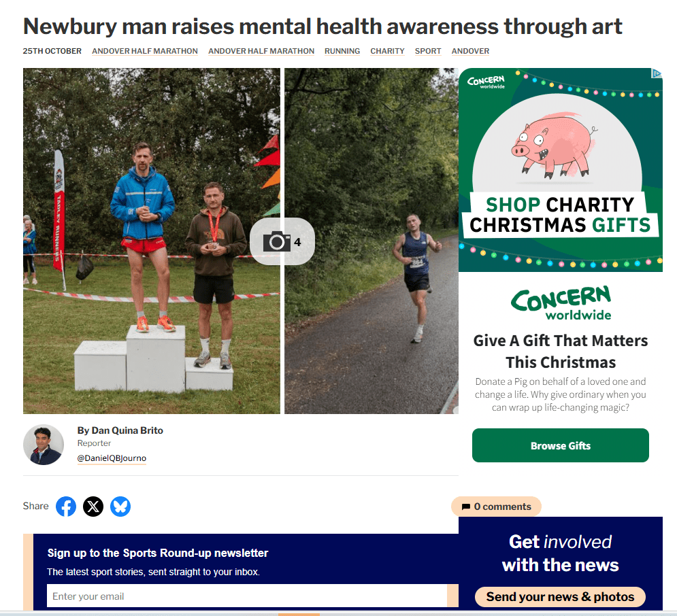Share article on X
Screen dimensions: 677x616
93,507
